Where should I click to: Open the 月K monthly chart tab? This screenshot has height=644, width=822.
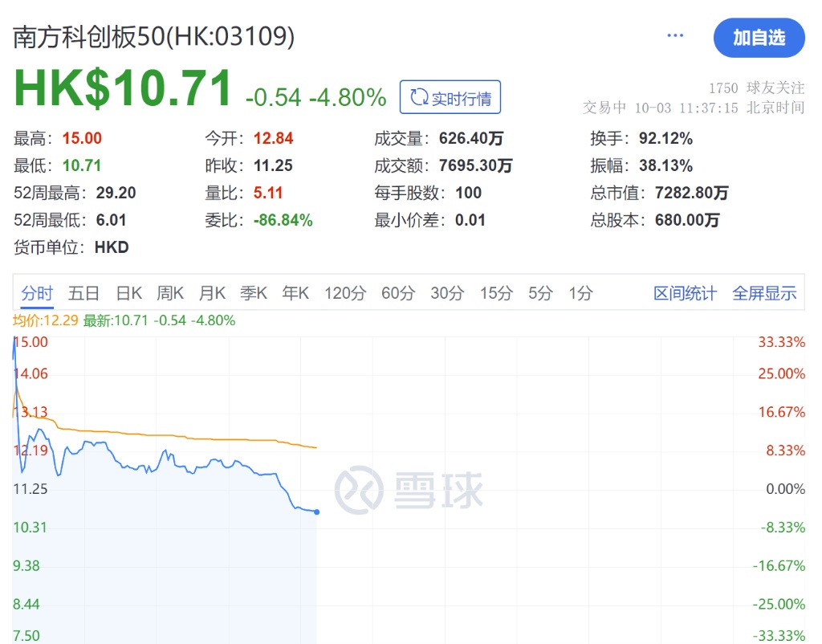pos(212,293)
